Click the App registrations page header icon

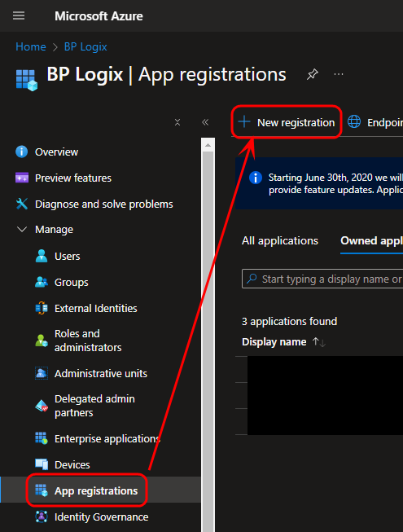tap(26, 80)
